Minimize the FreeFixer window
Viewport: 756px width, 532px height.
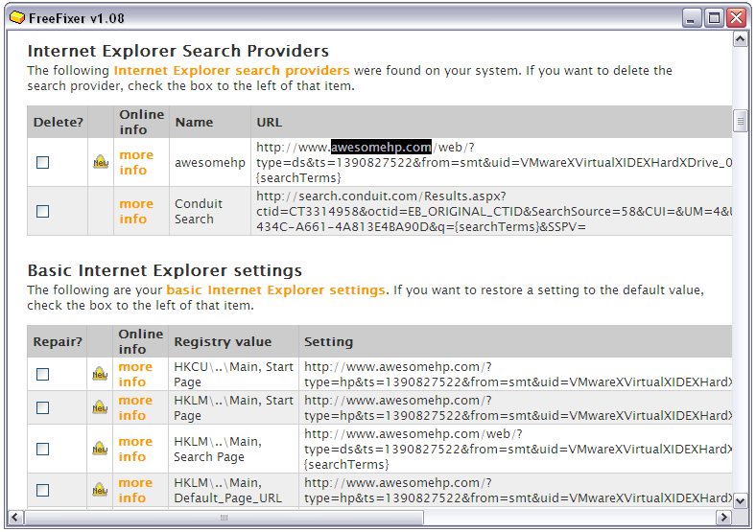coord(692,18)
